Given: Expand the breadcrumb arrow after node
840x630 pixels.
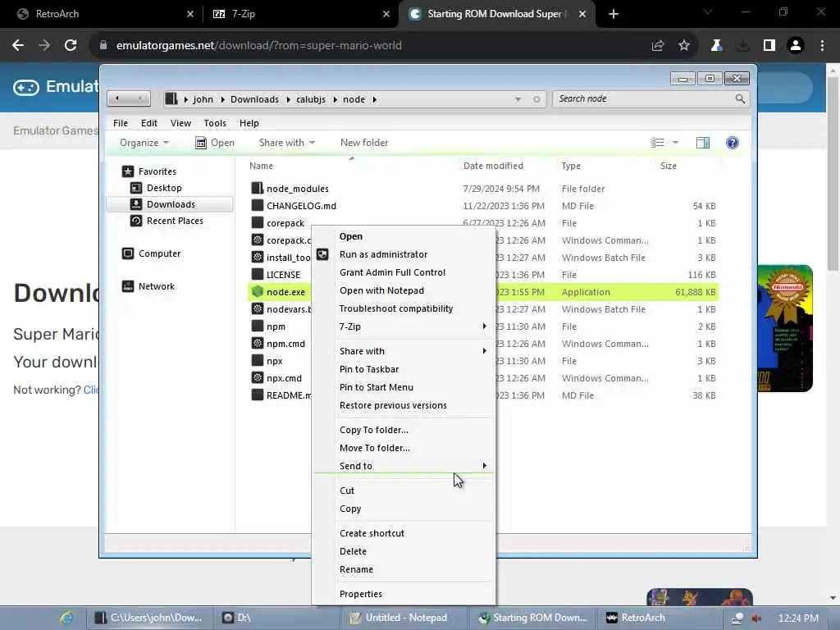Looking at the screenshot, I should pos(374,99).
